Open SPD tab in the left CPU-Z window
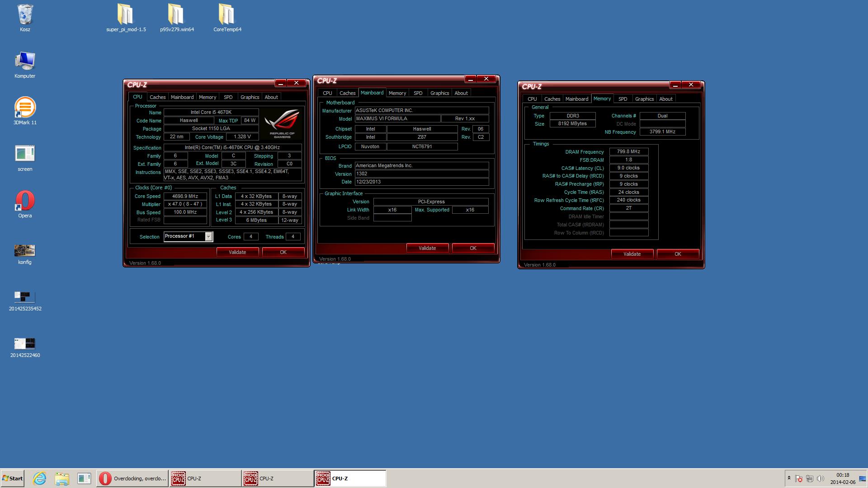 click(228, 97)
